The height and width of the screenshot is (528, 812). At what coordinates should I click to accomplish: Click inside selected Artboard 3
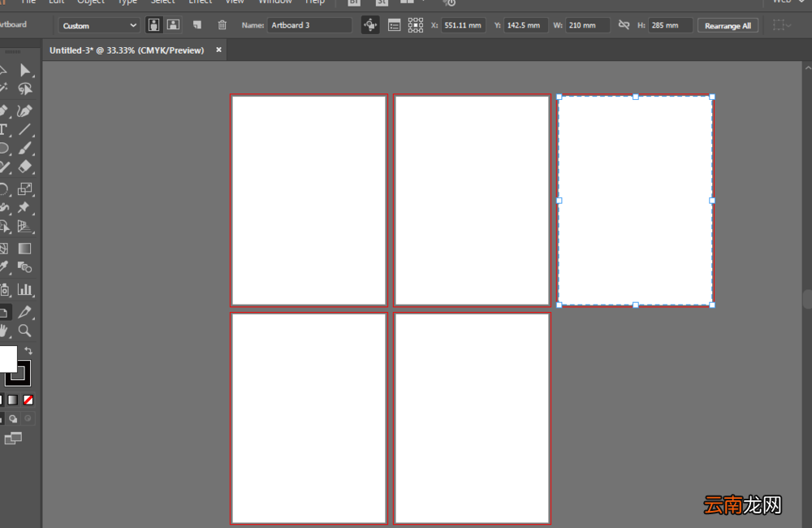[636, 201]
